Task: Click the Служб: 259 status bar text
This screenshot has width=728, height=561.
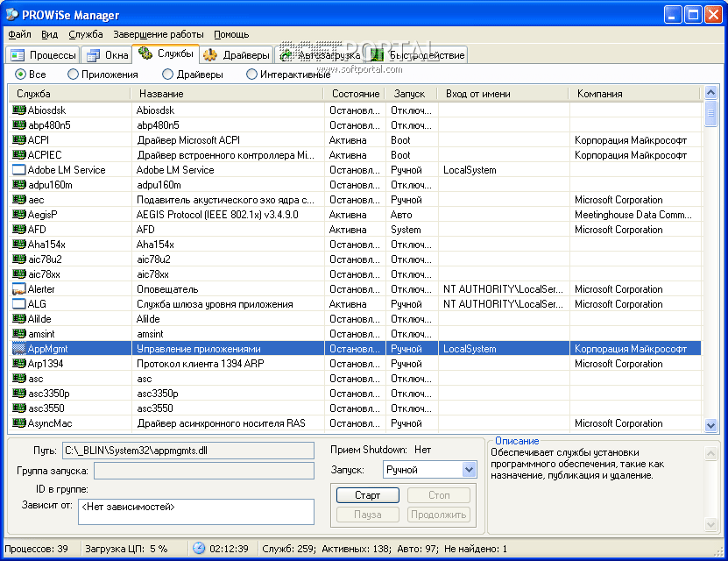Action: point(289,549)
